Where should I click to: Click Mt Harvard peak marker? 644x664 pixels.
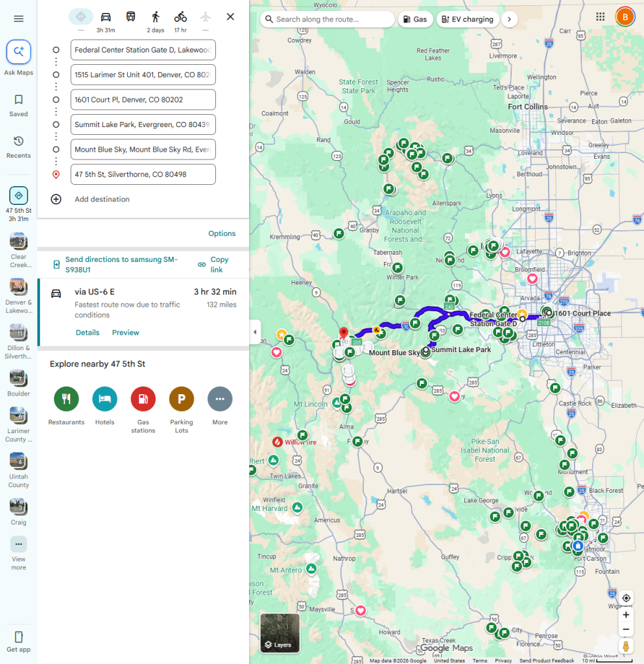[298, 507]
